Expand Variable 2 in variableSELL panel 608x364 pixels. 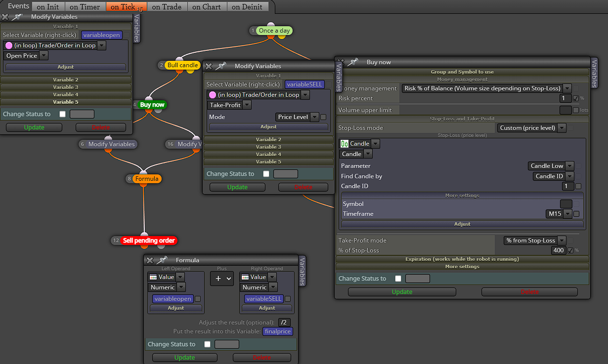(x=268, y=140)
